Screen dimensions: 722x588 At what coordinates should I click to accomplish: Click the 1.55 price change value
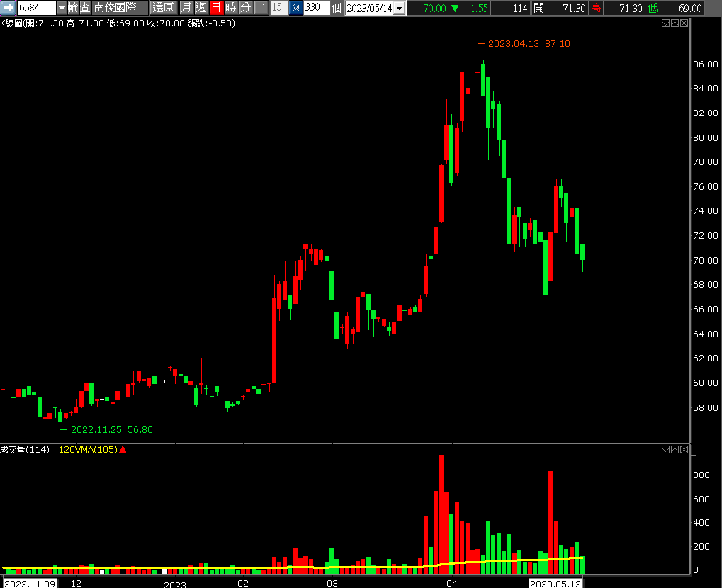point(479,9)
